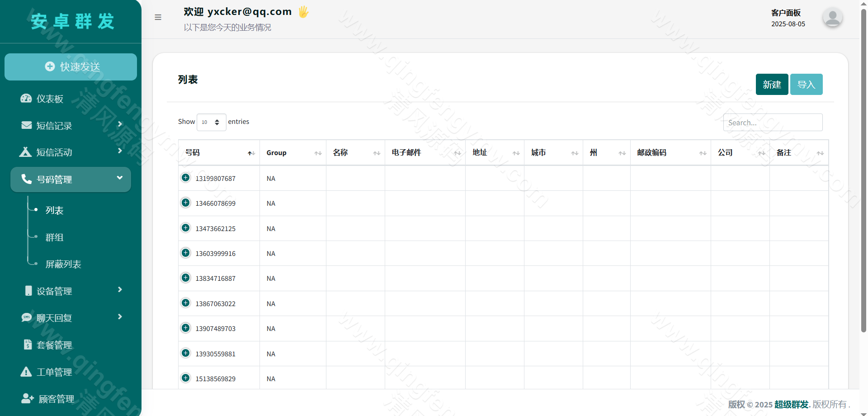The width and height of the screenshot is (868, 416).
Task: Sort table by 名称 column
Action: [x=355, y=153]
